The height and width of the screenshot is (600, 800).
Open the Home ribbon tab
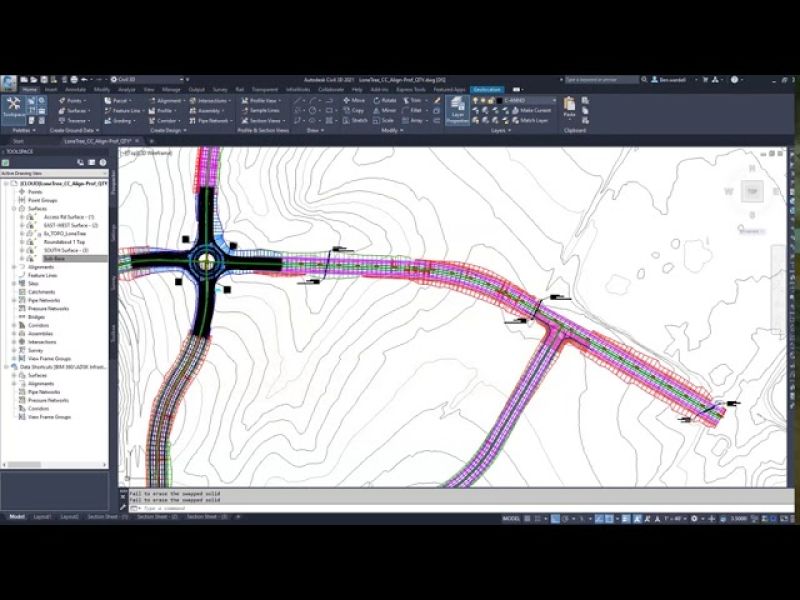(x=30, y=90)
